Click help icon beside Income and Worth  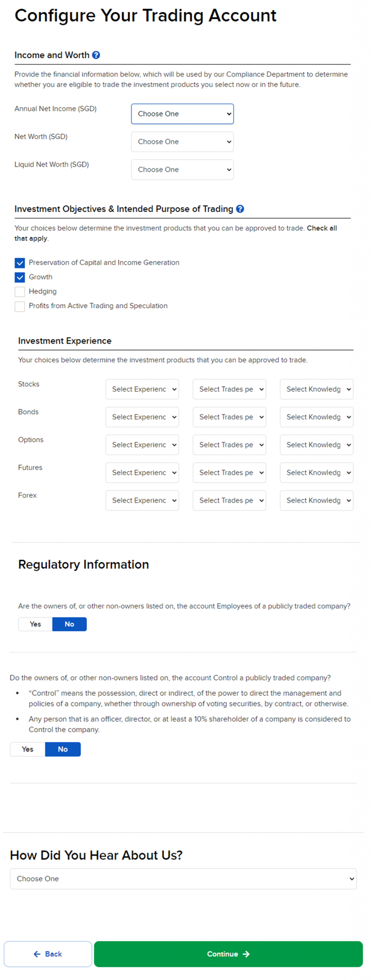96,55
